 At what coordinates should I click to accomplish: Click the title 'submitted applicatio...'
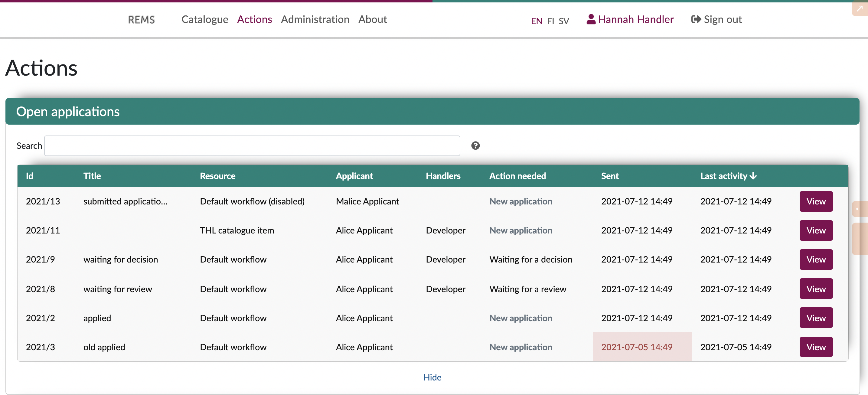(125, 201)
